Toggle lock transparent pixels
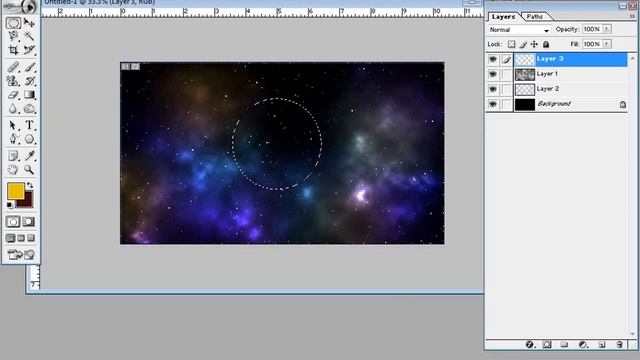The width and height of the screenshot is (640, 360). (511, 44)
